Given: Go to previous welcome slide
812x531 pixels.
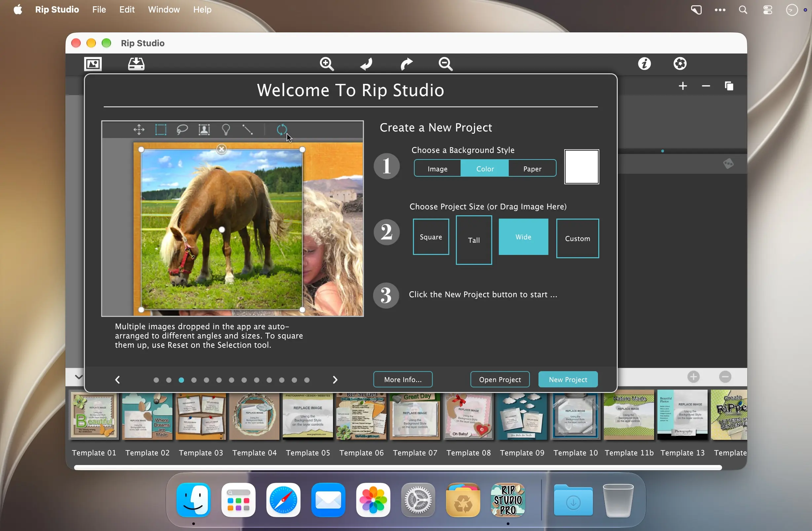Looking at the screenshot, I should [x=117, y=379].
